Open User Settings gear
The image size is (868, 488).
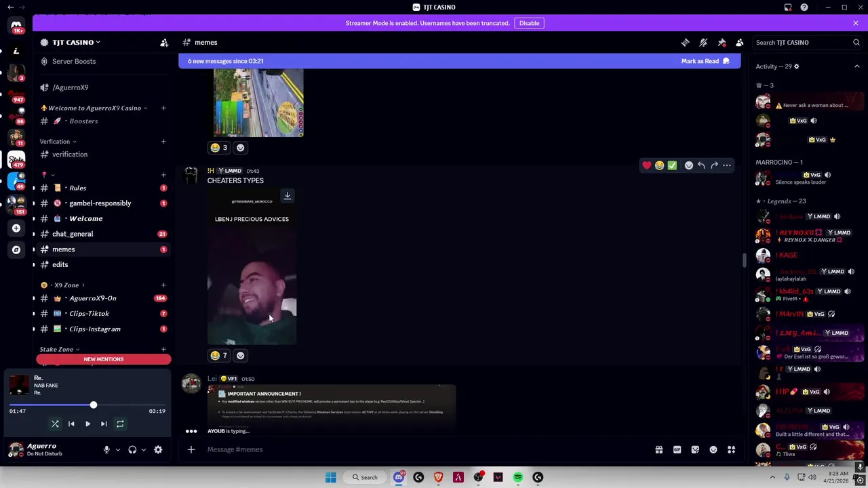point(158,449)
